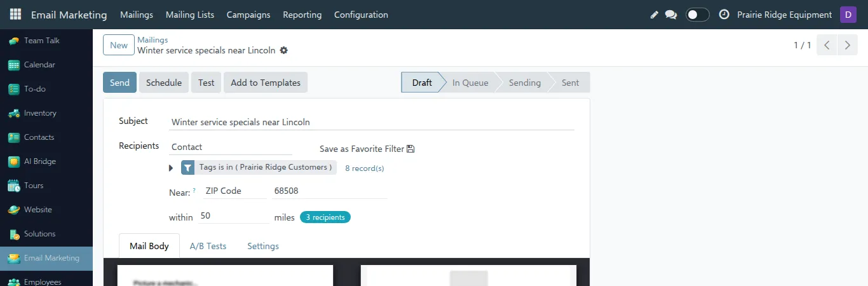Click the purple D user avatar
This screenshot has width=868, height=286.
click(848, 15)
